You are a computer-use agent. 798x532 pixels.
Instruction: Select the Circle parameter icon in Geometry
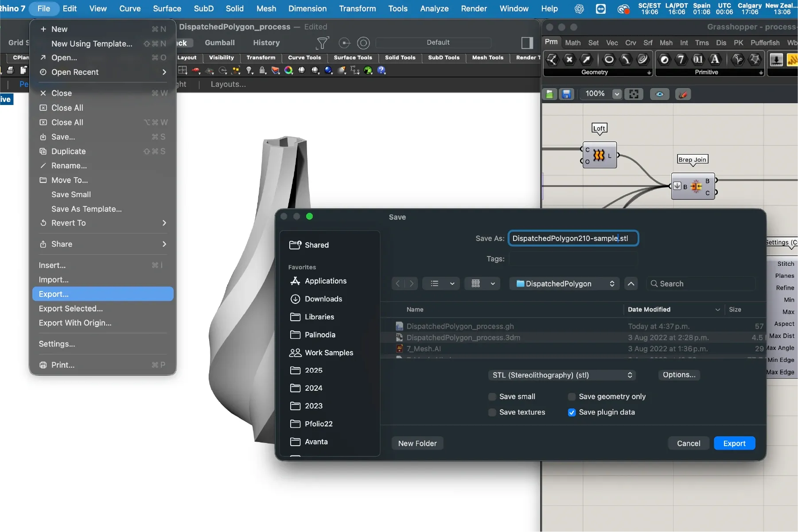(609, 59)
